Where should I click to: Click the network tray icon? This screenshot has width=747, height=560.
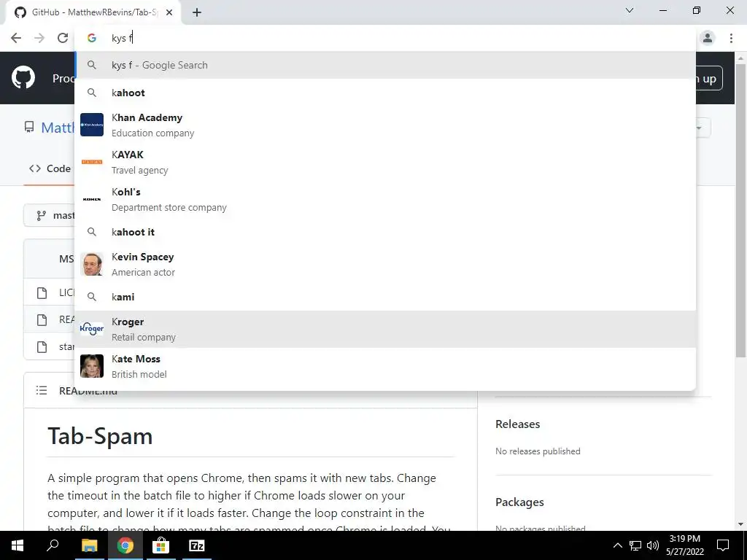click(x=635, y=545)
